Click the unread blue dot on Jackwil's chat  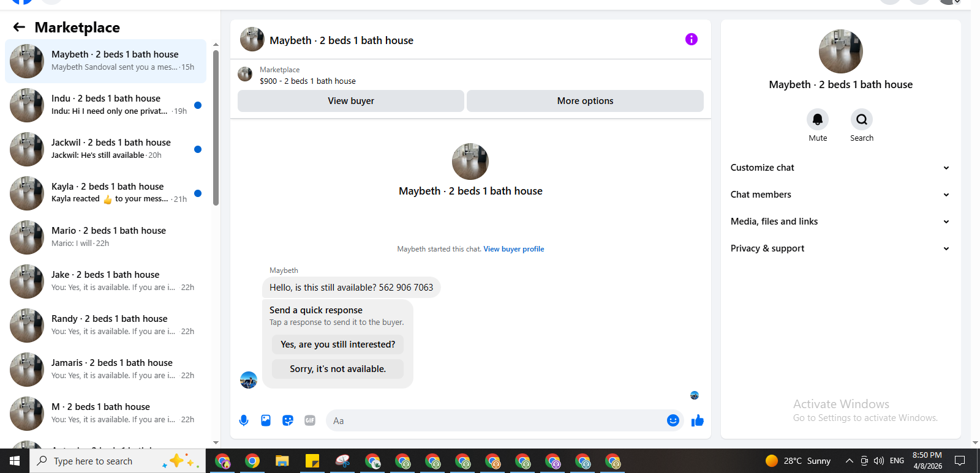[x=198, y=149]
